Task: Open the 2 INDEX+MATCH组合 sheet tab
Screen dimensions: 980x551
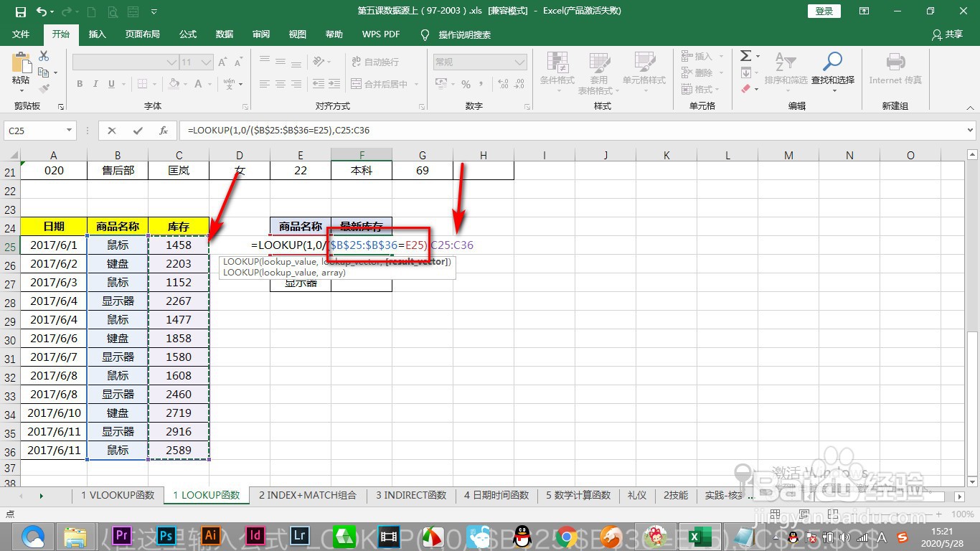Action: [308, 495]
